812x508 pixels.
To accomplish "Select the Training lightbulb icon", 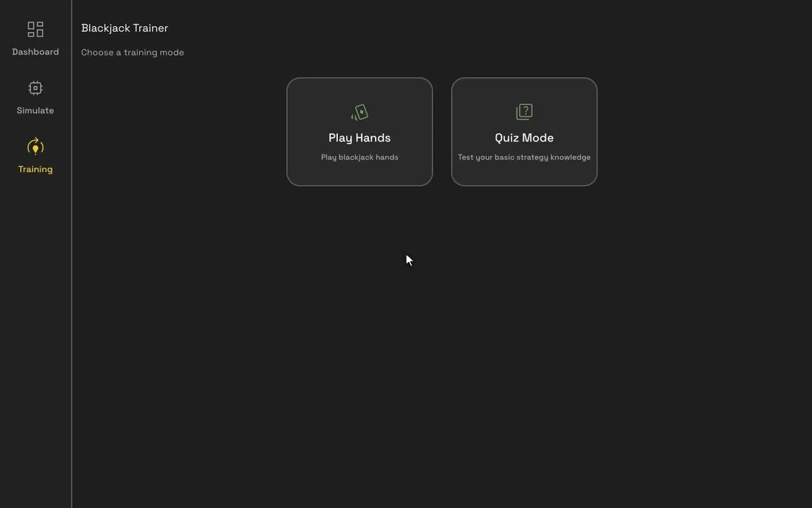I will pyautogui.click(x=36, y=147).
